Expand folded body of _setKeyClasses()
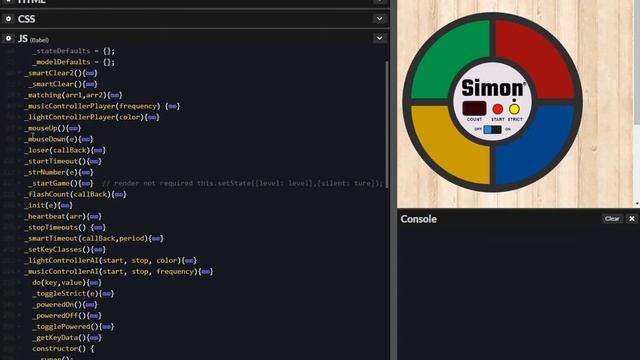The width and height of the screenshot is (640, 360). click(x=98, y=249)
